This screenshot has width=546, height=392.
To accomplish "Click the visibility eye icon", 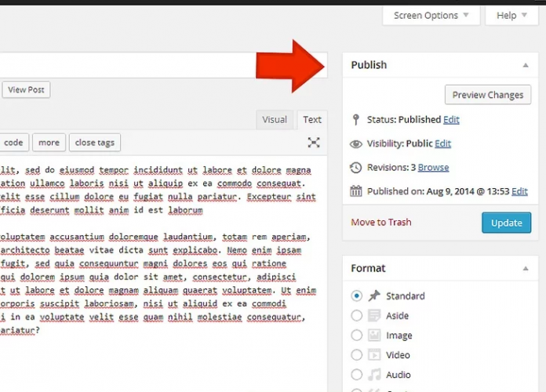I will pos(356,144).
